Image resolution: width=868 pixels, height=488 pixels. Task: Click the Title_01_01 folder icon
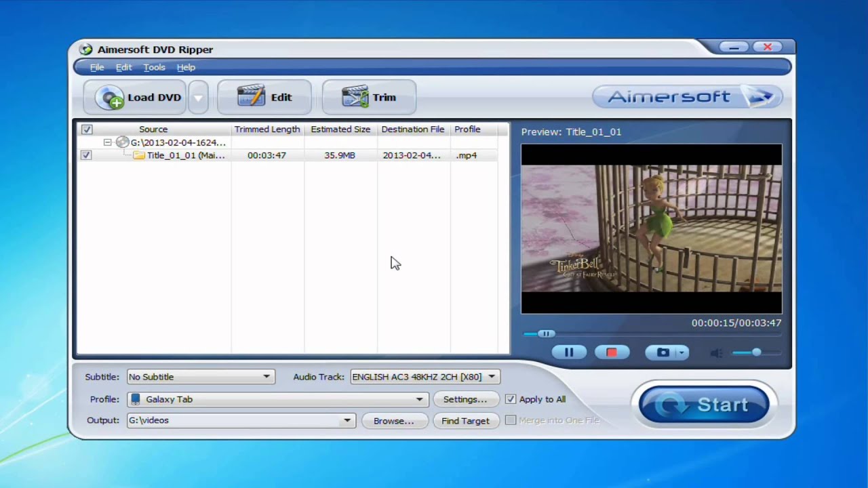point(139,155)
